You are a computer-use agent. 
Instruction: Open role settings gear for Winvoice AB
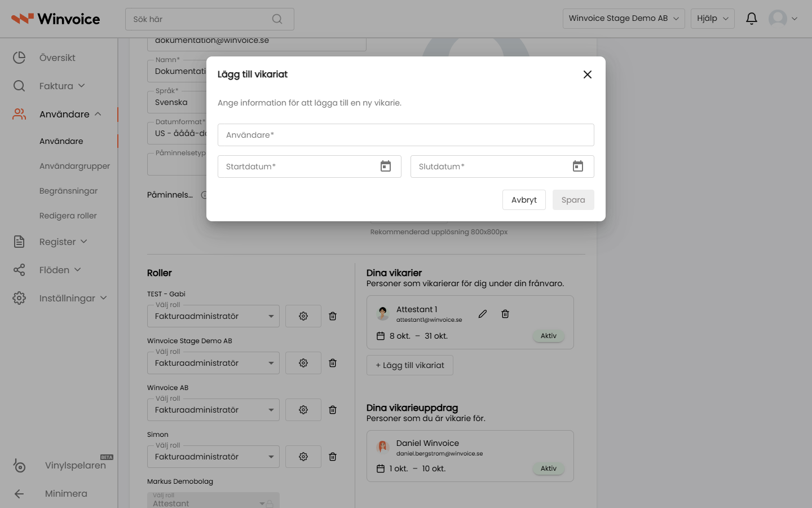click(303, 410)
